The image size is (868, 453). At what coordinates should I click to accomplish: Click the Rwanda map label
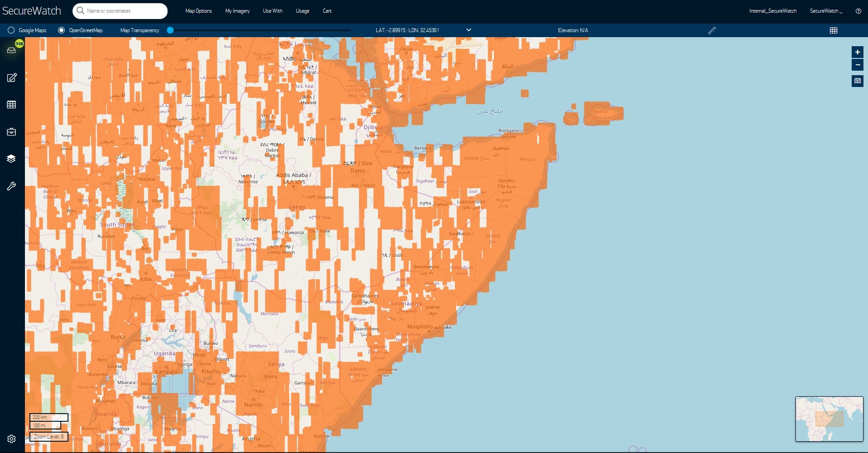(106, 414)
